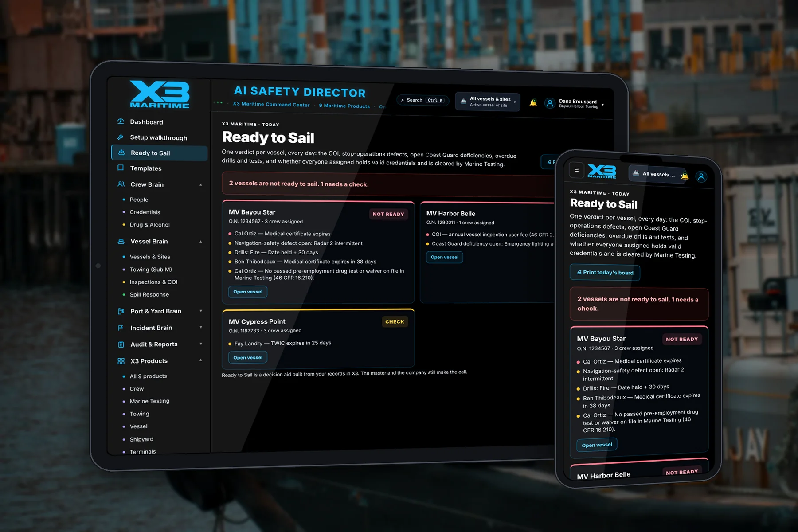Collapse the Vessel Brain section arrow
Image resolution: width=798 pixels, height=532 pixels.
point(201,242)
